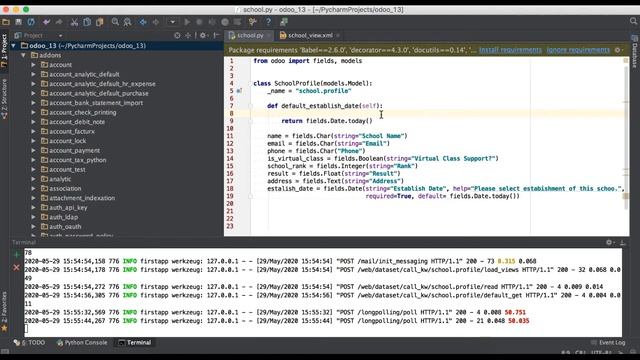Viewport: 640px width, 360px height.
Task: Expand the account_facturx folder
Action: pos(33,131)
